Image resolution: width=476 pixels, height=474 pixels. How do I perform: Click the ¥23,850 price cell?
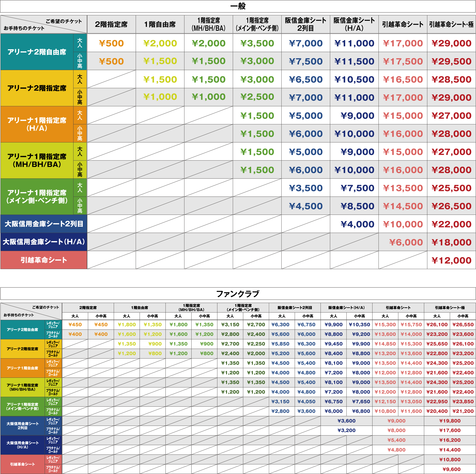[463, 402]
